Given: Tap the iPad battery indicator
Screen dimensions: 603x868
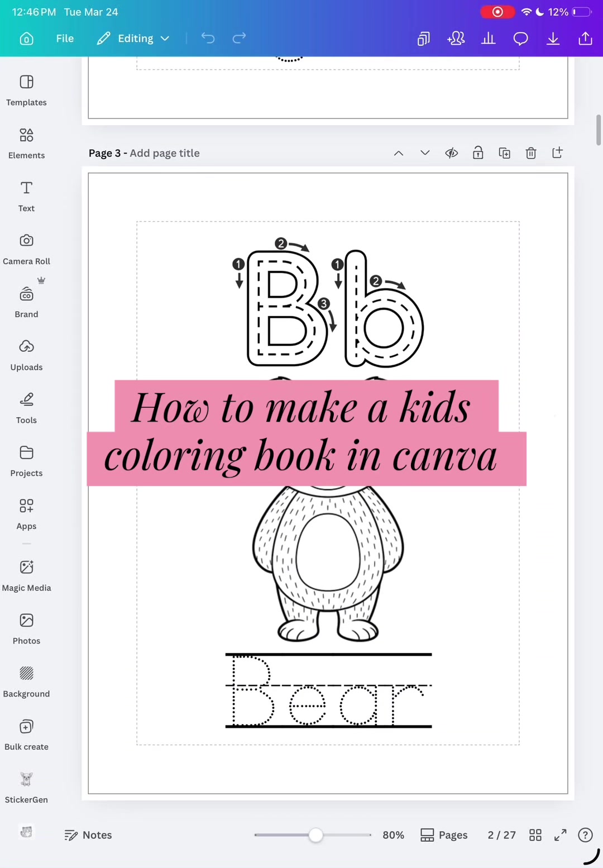Looking at the screenshot, I should [x=581, y=12].
